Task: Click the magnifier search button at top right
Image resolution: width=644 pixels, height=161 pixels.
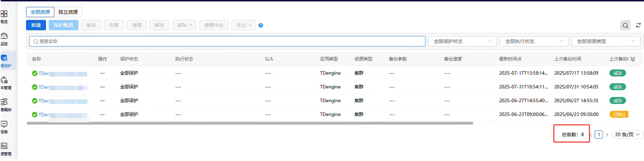Action: point(625,25)
